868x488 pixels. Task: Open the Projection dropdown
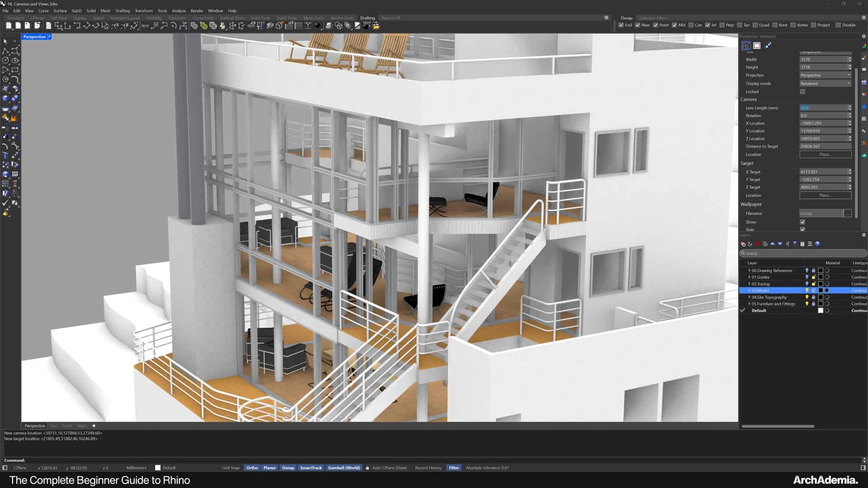(x=826, y=75)
